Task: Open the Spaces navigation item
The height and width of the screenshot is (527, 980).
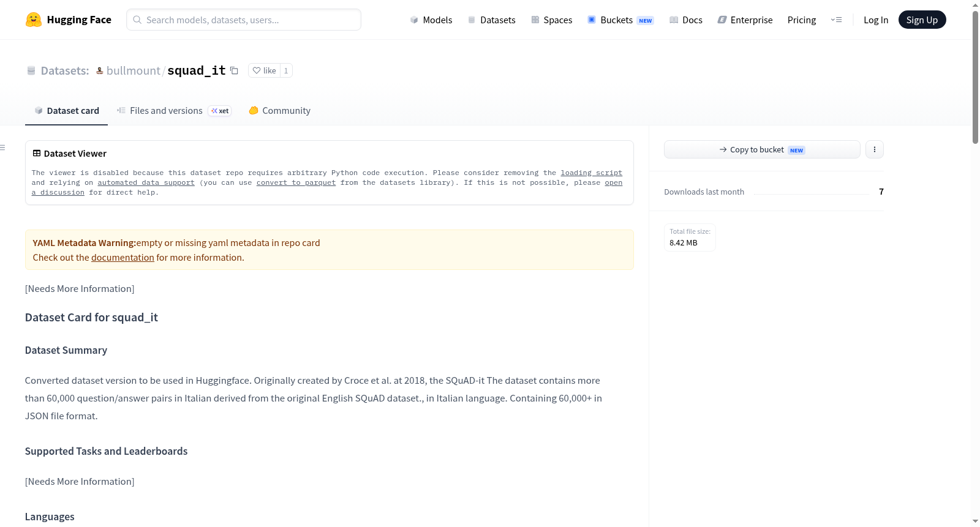Action: click(x=552, y=20)
